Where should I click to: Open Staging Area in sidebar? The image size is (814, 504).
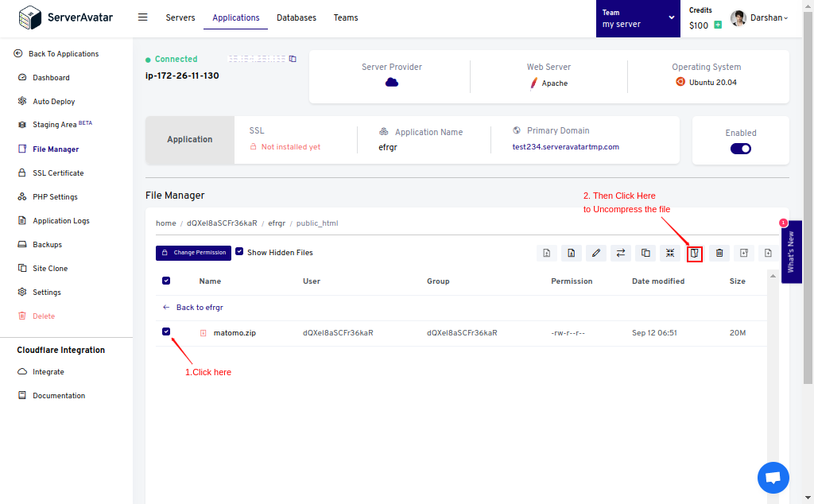coord(55,125)
